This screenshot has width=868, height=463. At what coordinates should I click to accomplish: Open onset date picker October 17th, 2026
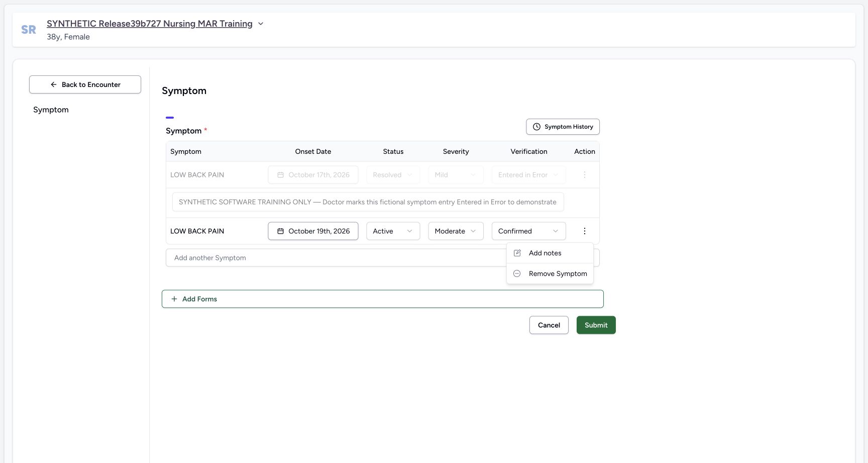(x=313, y=175)
